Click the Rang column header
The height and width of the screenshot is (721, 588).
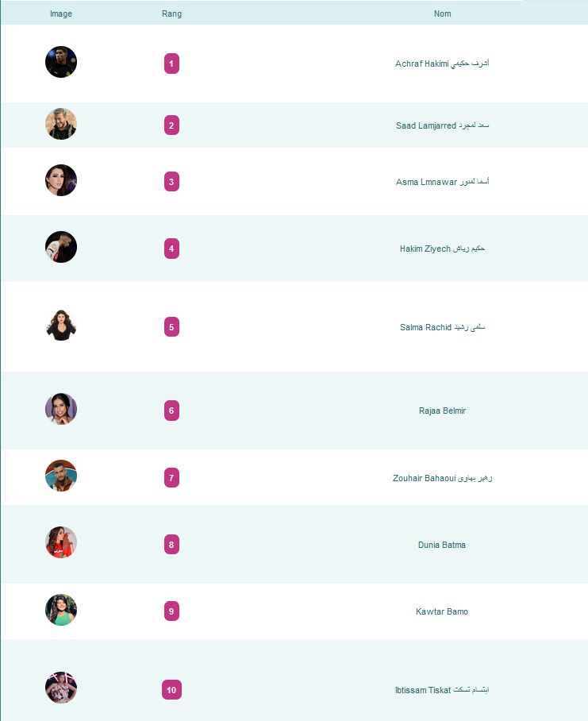tap(172, 13)
